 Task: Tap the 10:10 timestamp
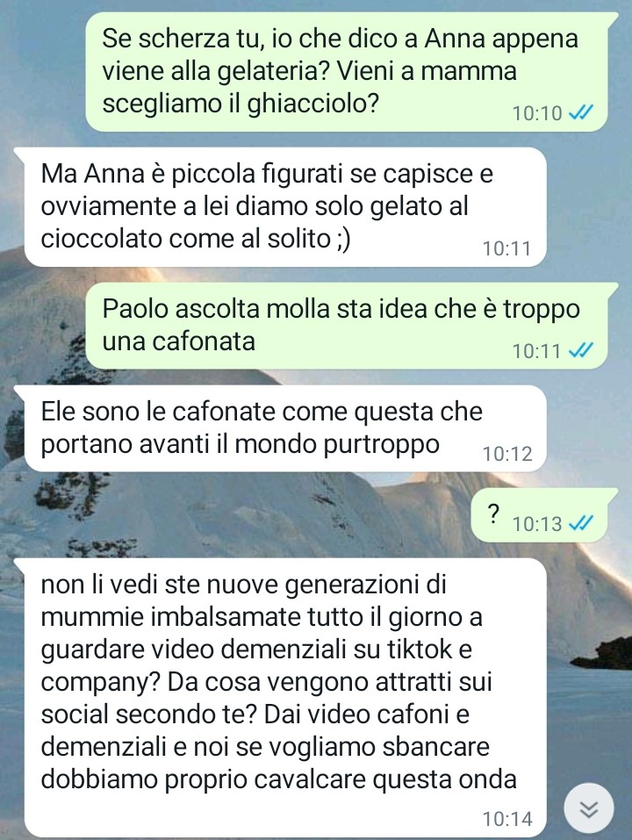536,113
